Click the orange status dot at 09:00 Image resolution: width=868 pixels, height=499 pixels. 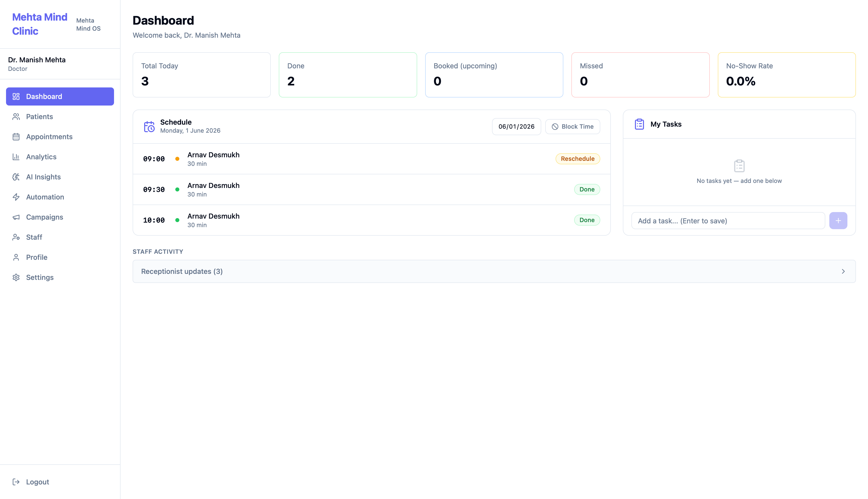point(177,159)
